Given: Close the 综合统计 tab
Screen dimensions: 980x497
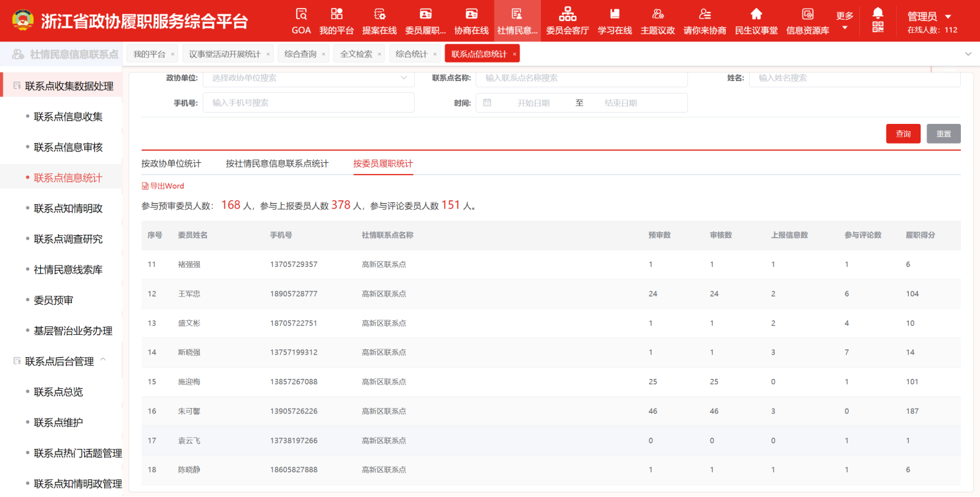Looking at the screenshot, I should (x=435, y=55).
